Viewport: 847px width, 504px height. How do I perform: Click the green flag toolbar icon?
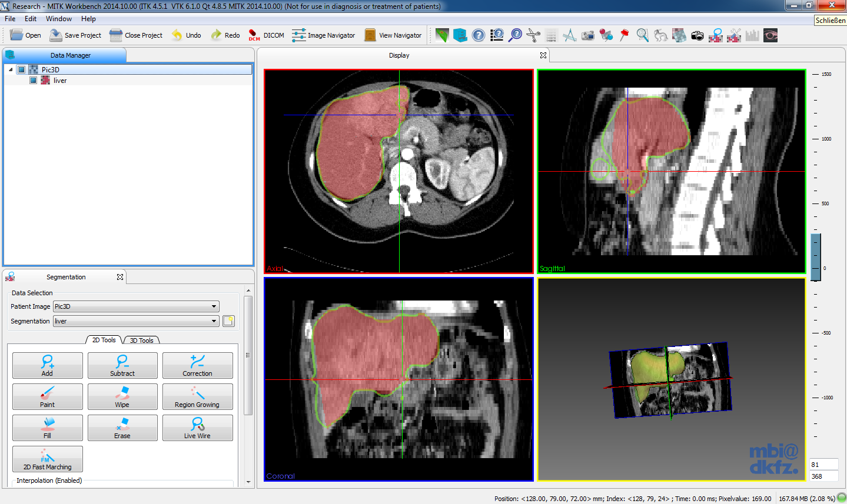[x=442, y=35]
